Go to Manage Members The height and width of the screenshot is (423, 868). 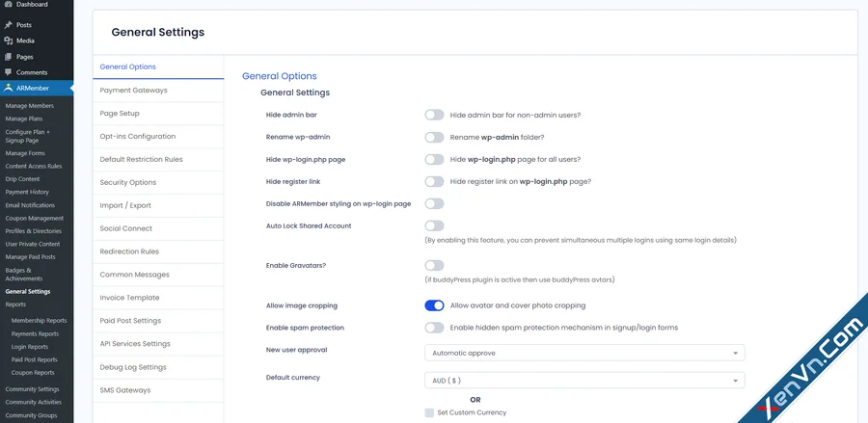30,106
